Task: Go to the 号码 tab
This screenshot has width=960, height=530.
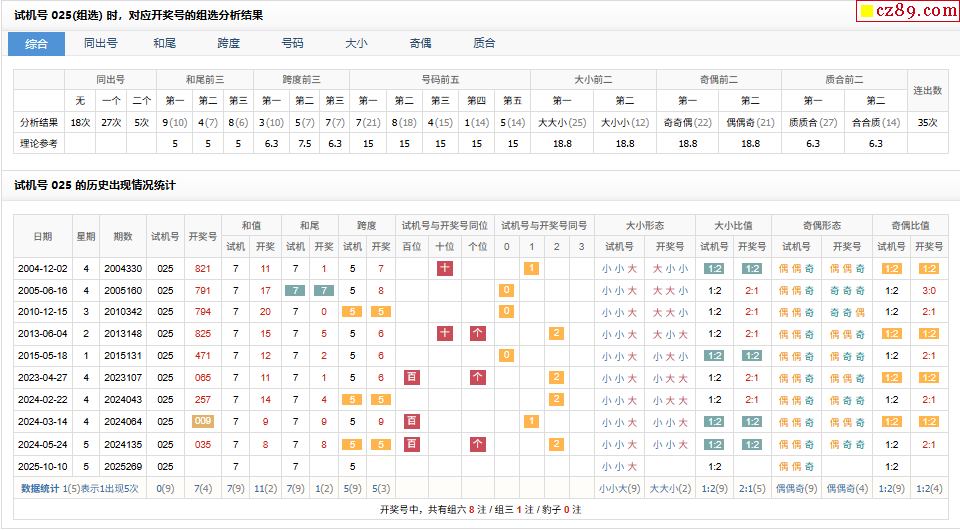Action: tap(292, 44)
